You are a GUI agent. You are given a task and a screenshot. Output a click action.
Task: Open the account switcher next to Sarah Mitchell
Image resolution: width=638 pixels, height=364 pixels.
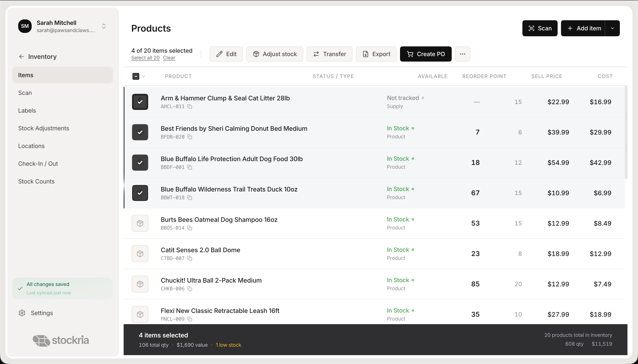(104, 26)
